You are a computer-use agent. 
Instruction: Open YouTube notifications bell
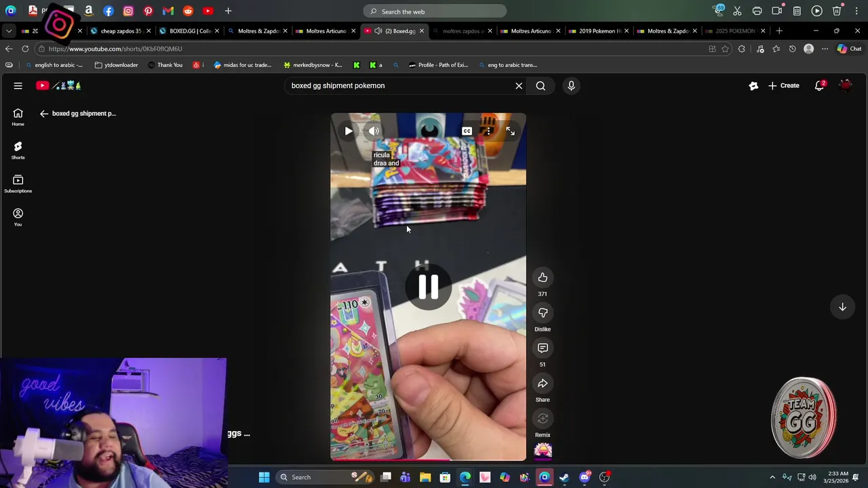click(x=820, y=85)
